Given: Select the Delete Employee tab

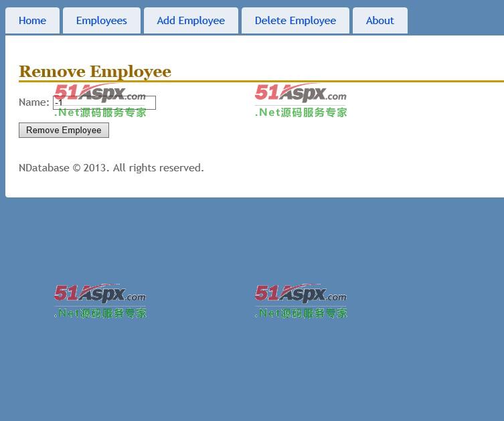Looking at the screenshot, I should click(x=295, y=21).
